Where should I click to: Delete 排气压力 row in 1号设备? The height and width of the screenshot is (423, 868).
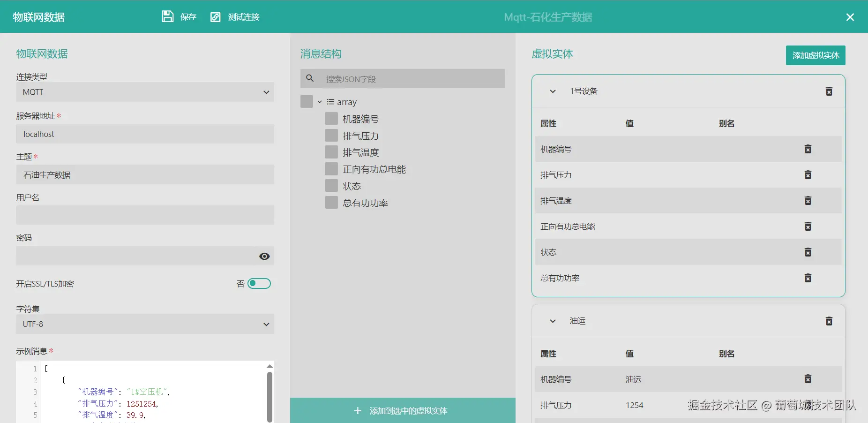808,175
